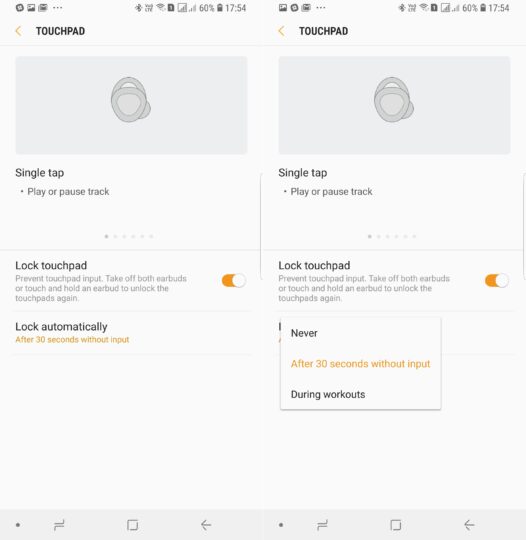
Task: Open the Lock automatically setting
Action: click(131, 333)
